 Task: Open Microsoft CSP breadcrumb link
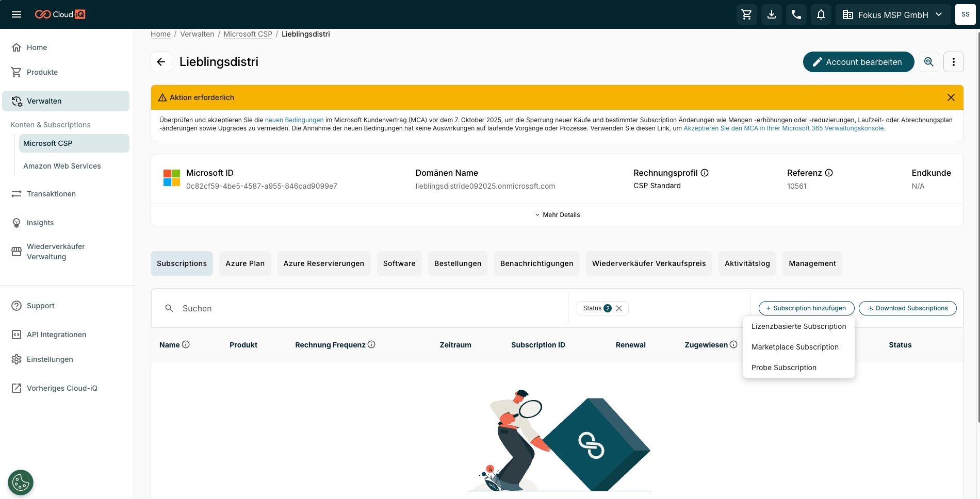coord(248,34)
